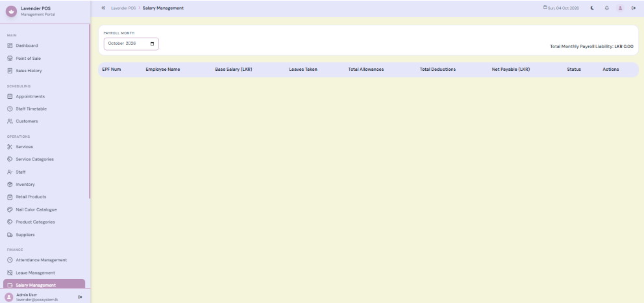The width and height of the screenshot is (644, 303).
Task: Click Lavender POS breadcrumb link
Action: click(x=123, y=8)
